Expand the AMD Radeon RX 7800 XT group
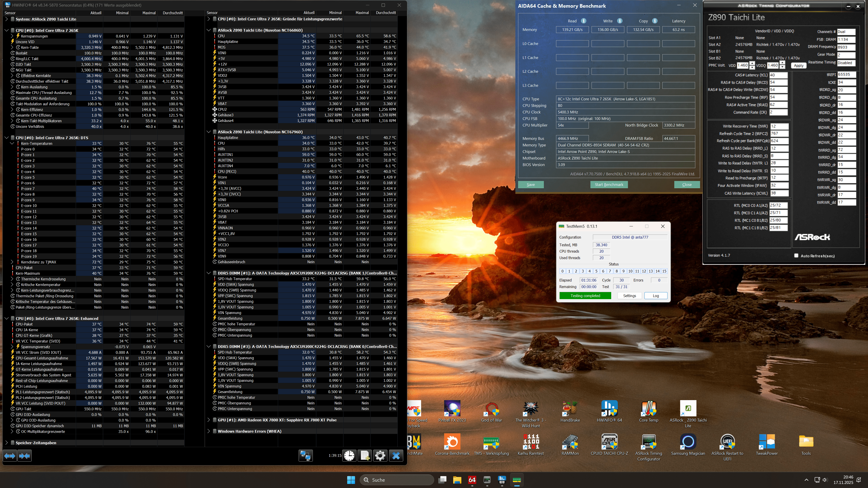 209,420
